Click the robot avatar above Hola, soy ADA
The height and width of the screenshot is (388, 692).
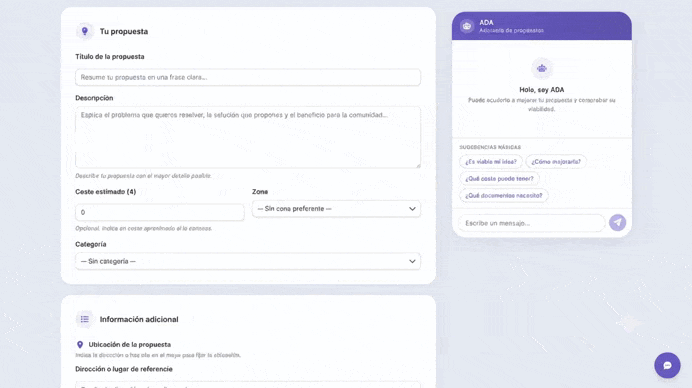point(542,68)
